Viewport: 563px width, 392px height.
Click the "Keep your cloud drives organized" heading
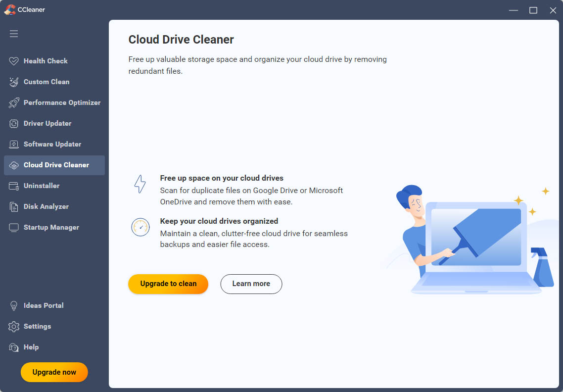click(219, 221)
